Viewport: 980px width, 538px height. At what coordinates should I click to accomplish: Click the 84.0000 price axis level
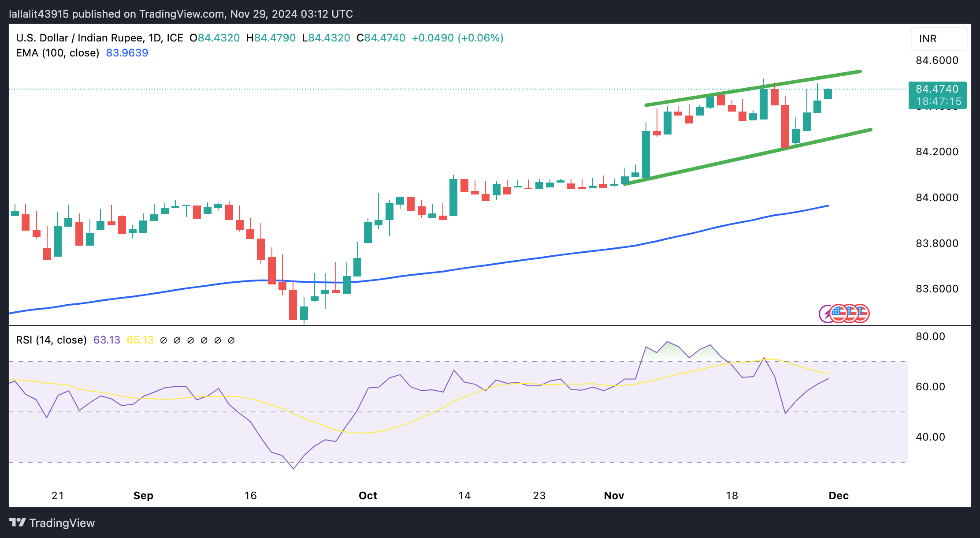(x=937, y=198)
